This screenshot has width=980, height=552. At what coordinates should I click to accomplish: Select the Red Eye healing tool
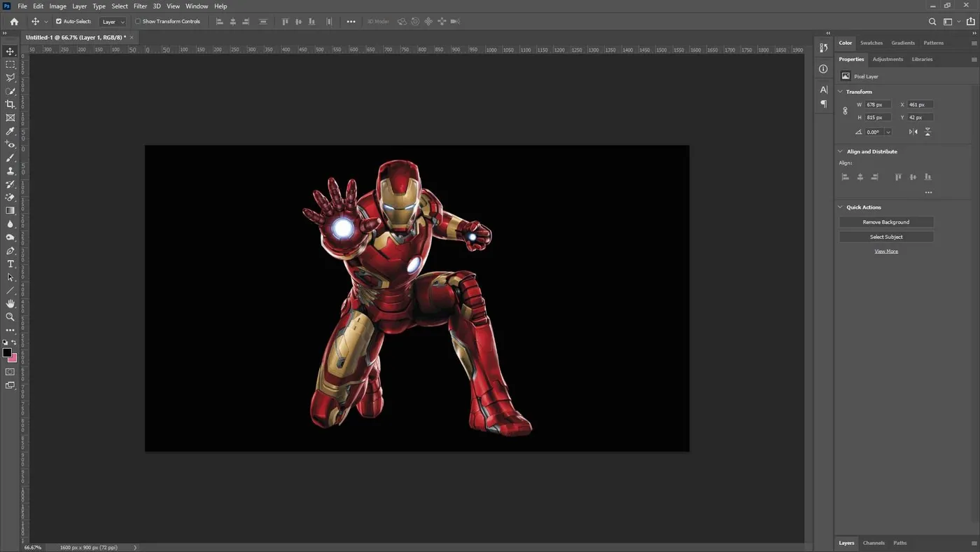coord(10,144)
